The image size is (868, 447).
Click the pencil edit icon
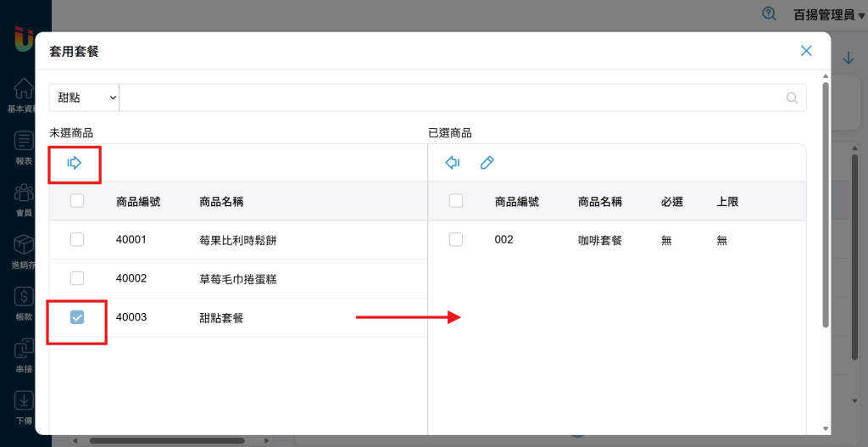[x=487, y=163]
